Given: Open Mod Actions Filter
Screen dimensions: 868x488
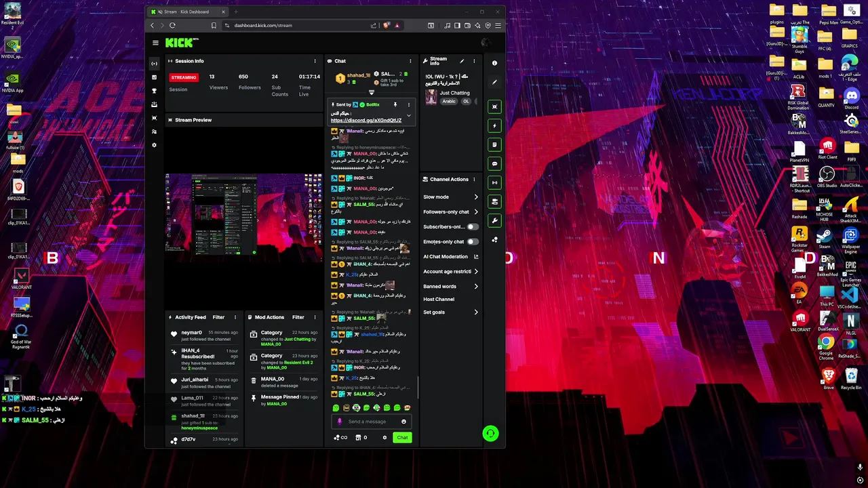Looking at the screenshot, I should click(298, 317).
